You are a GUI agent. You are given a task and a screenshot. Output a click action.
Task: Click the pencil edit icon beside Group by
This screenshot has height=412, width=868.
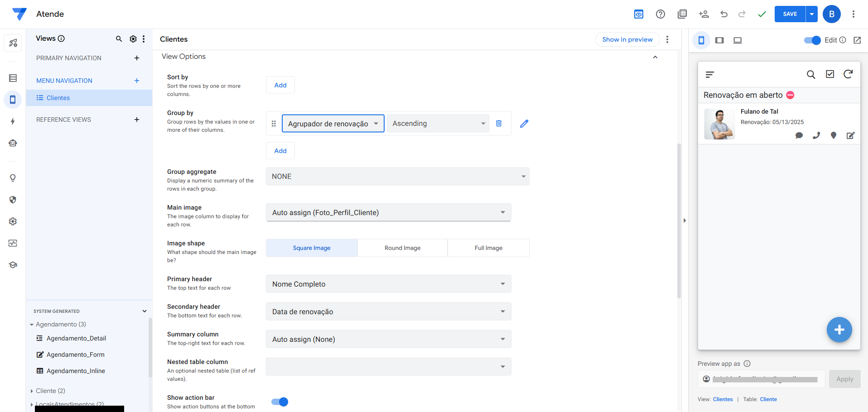click(x=524, y=124)
